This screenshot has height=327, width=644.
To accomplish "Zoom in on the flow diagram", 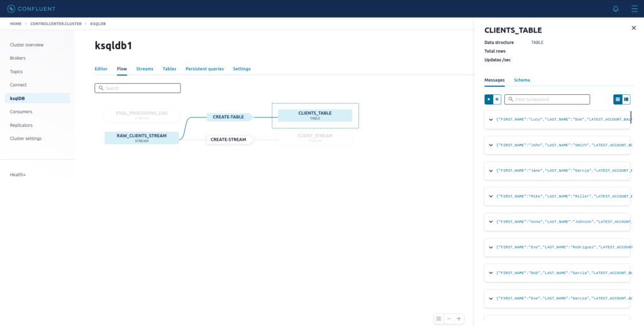I will tap(458, 319).
